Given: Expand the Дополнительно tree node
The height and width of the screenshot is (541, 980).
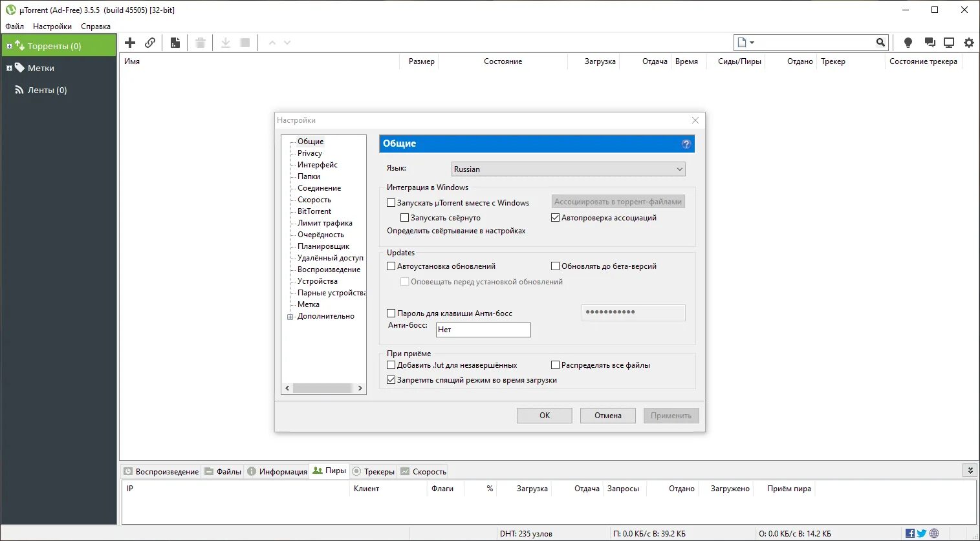Looking at the screenshot, I should pyautogui.click(x=290, y=317).
